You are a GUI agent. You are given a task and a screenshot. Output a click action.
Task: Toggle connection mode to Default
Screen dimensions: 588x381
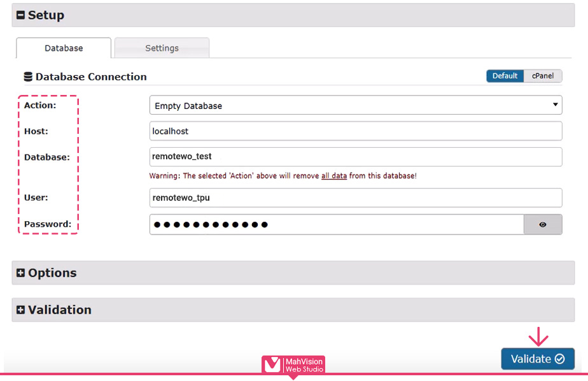505,76
